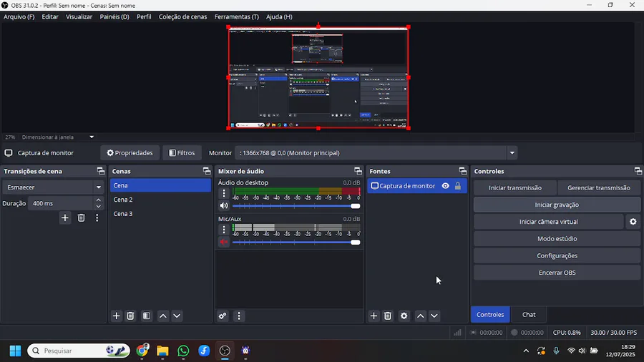644x362 pixels.
Task: Open File Explorer from the taskbar
Action: tap(162, 351)
